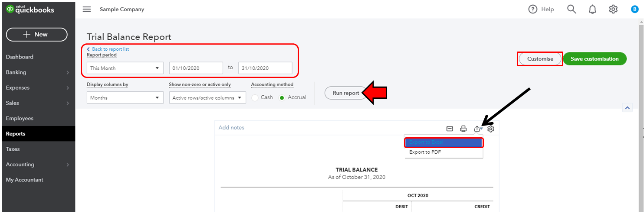Open the Customise report button
The image size is (644, 223).
(540, 59)
